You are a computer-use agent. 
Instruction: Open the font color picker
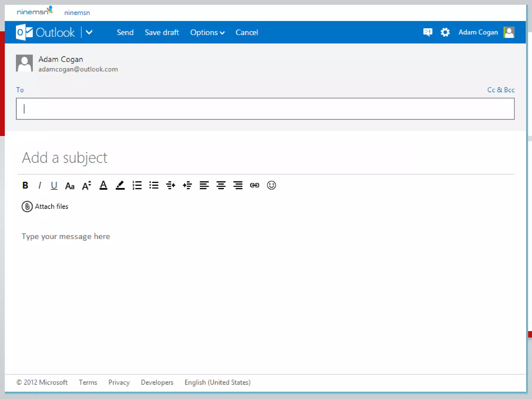[x=103, y=185]
